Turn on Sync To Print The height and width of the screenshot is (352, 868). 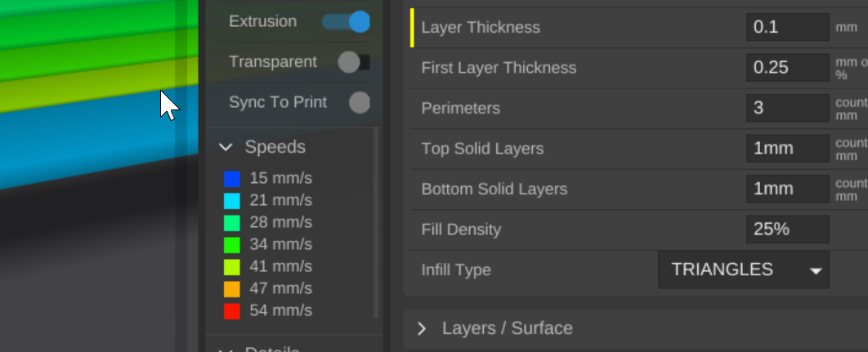(x=360, y=102)
